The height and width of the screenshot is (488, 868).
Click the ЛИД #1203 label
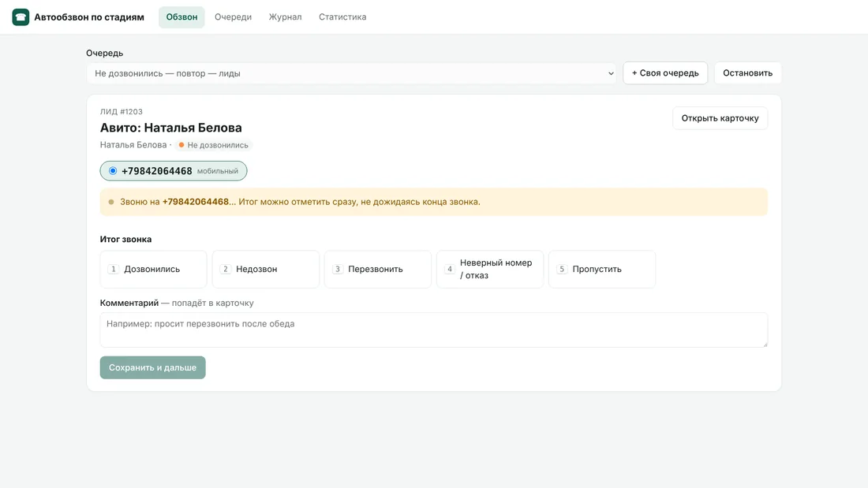pyautogui.click(x=122, y=112)
